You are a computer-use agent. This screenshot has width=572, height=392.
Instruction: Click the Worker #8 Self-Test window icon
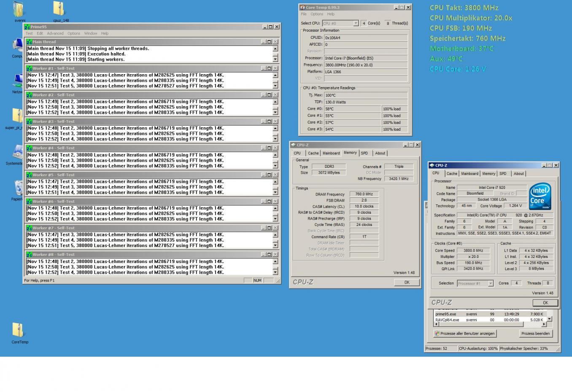(29, 255)
